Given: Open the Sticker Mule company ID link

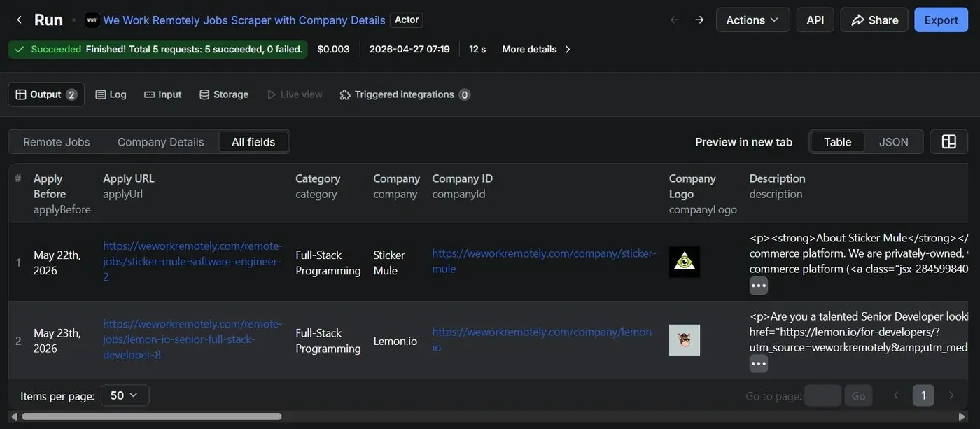Looking at the screenshot, I should pyautogui.click(x=544, y=261).
